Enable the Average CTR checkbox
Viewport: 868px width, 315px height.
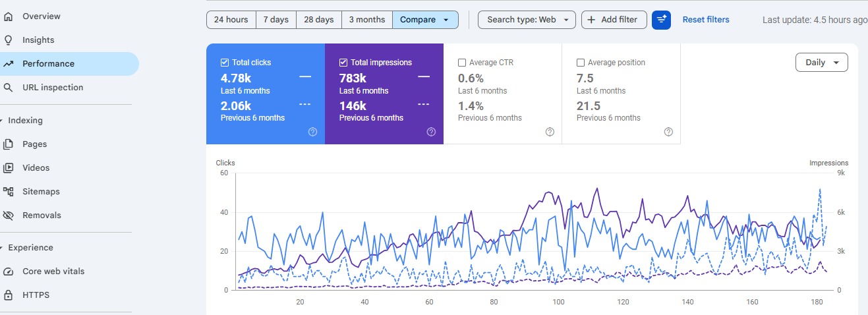tap(462, 63)
